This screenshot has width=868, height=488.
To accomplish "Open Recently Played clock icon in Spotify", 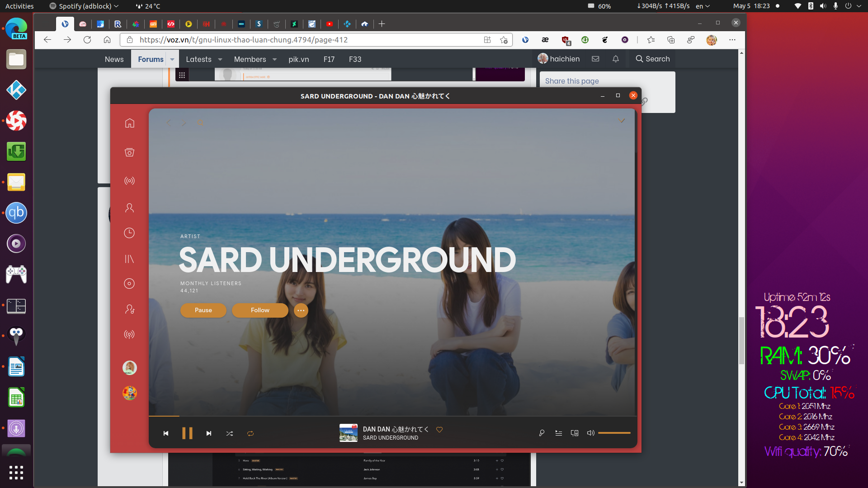I will coord(129,233).
